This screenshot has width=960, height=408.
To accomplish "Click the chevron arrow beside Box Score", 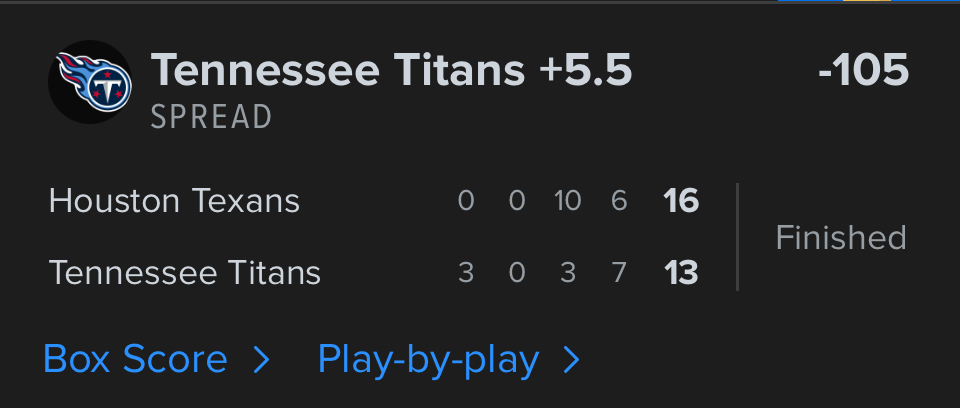I will tap(261, 360).
